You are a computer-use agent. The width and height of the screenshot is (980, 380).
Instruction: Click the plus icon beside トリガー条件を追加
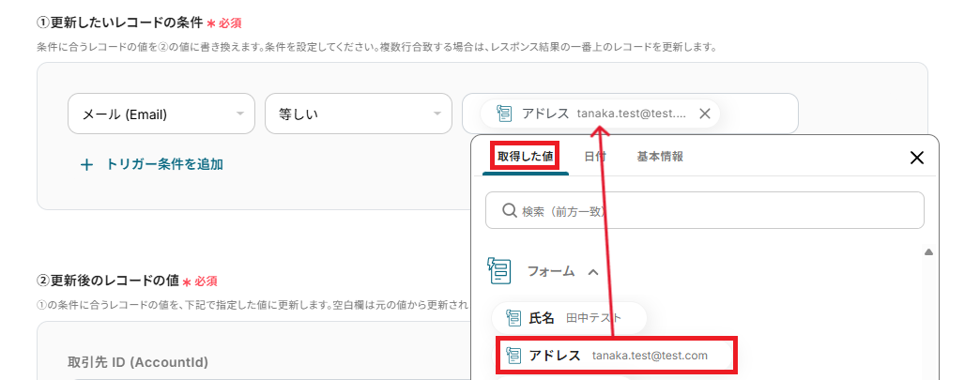pyautogui.click(x=87, y=165)
